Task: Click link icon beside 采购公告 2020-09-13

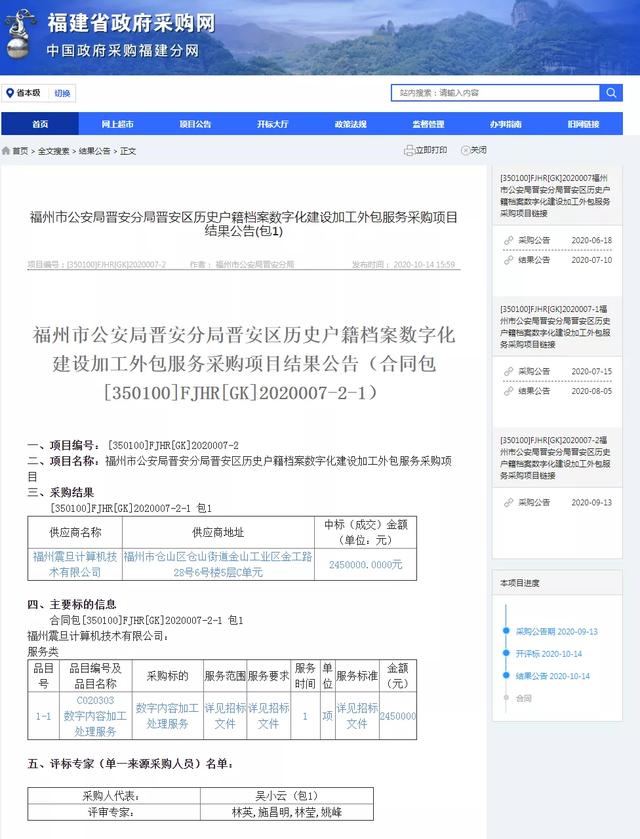Action: coord(508,502)
